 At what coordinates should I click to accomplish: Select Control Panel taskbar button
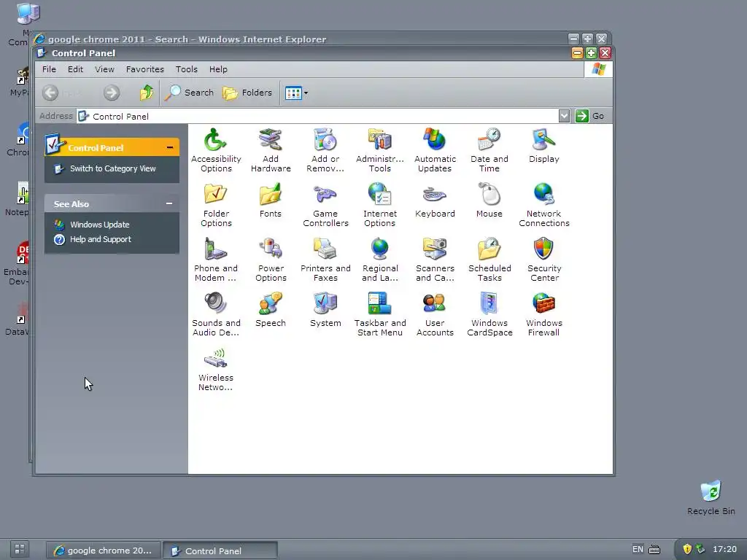point(220,551)
